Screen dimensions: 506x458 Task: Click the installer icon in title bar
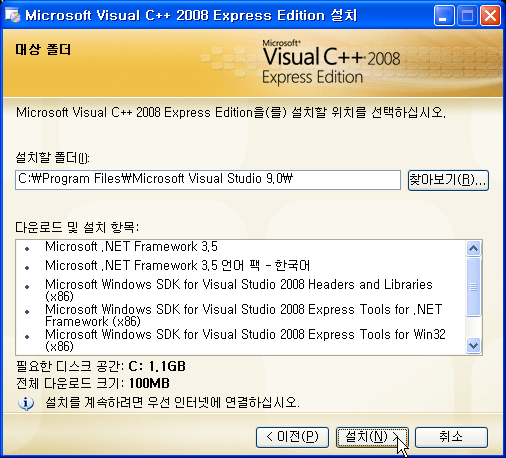pyautogui.click(x=13, y=15)
